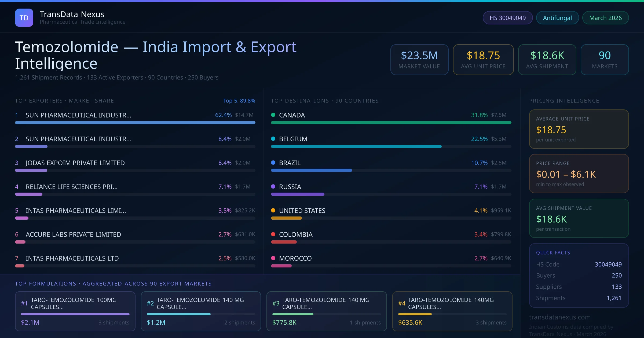The height and width of the screenshot is (338, 644).
Task: Open the $23.5M Market Value card
Action: (x=419, y=60)
